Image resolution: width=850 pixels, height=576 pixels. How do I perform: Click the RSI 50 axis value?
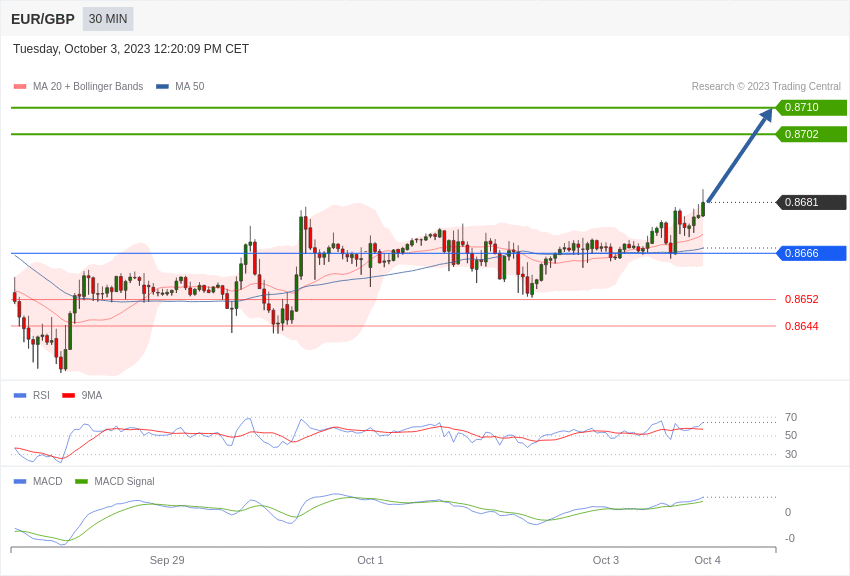tap(791, 435)
